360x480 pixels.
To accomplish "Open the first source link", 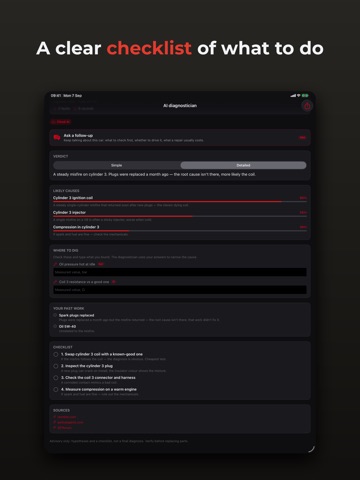I will (x=65, y=417).
